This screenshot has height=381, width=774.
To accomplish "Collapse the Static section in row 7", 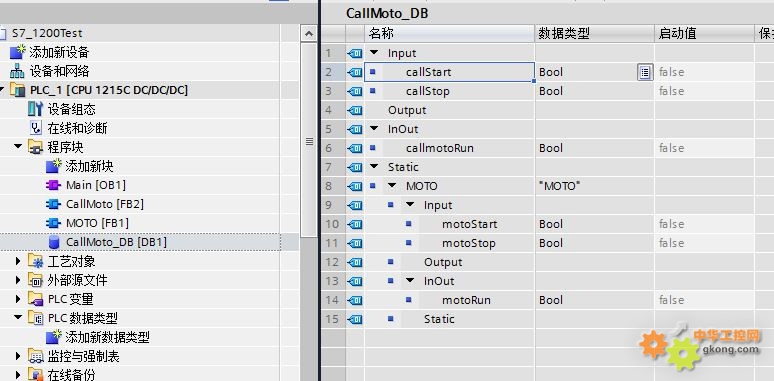I will (x=374, y=167).
